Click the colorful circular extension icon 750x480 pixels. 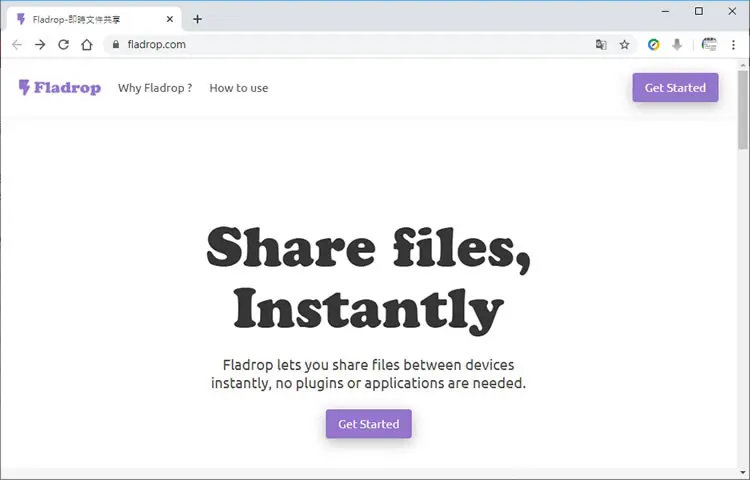tap(653, 44)
